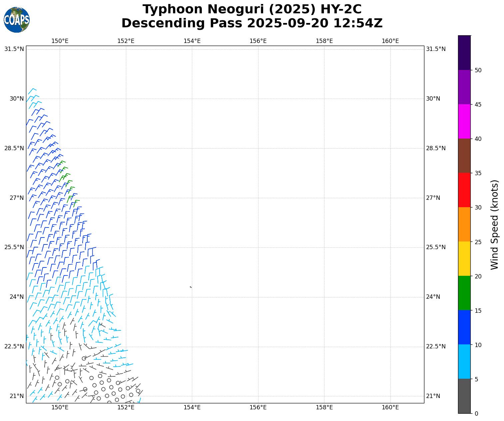Click the 24°N label on the right axis
This screenshot has height=421, width=504.
tap(433, 297)
